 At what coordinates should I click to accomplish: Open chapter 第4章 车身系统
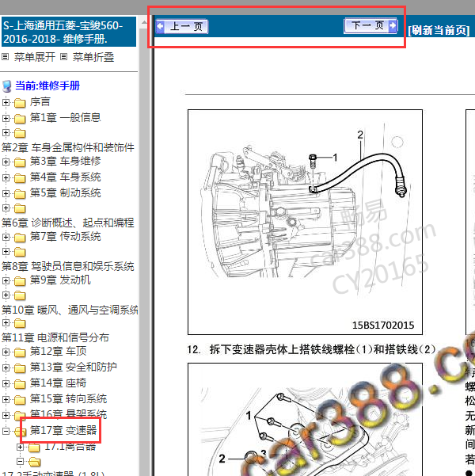[x=65, y=177]
